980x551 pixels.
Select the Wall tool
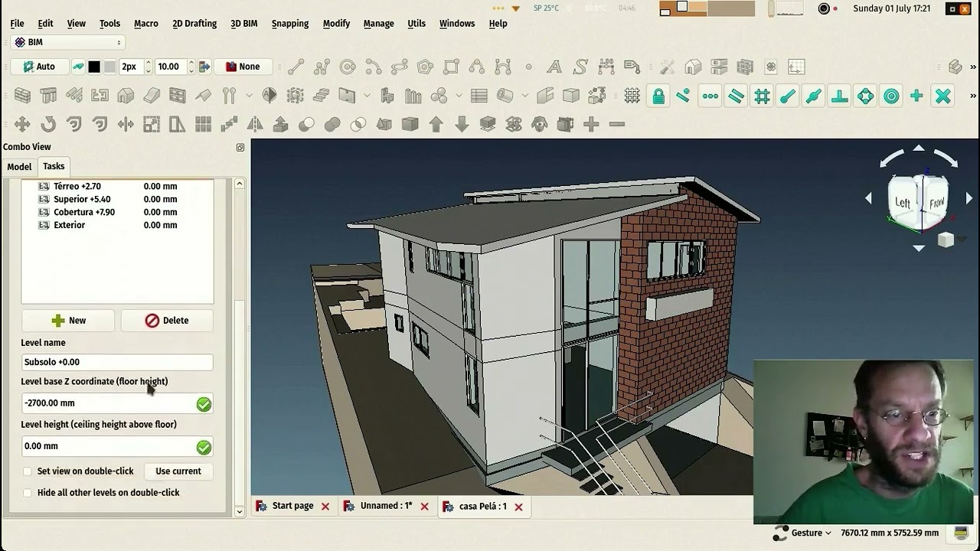[22, 96]
